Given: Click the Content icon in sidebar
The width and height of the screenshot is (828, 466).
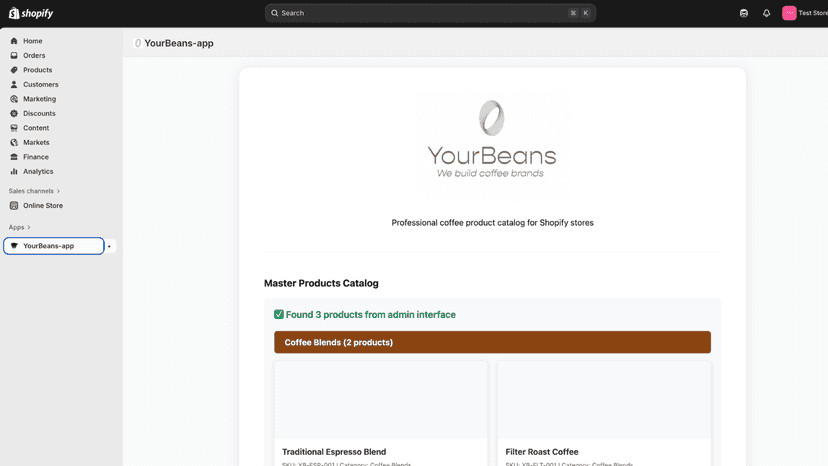Looking at the screenshot, I should pos(14,128).
